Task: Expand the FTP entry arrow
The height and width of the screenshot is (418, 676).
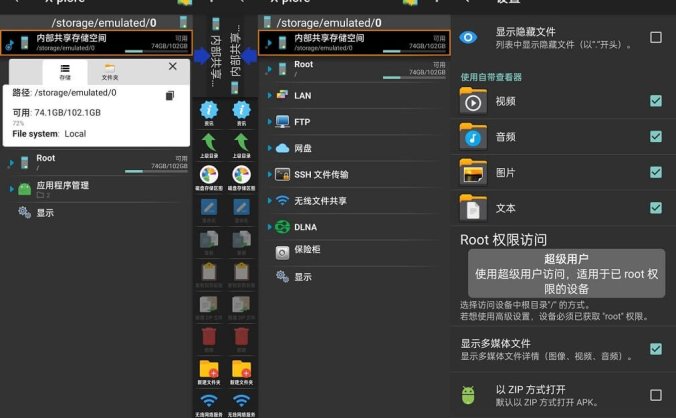Action: 269,122
